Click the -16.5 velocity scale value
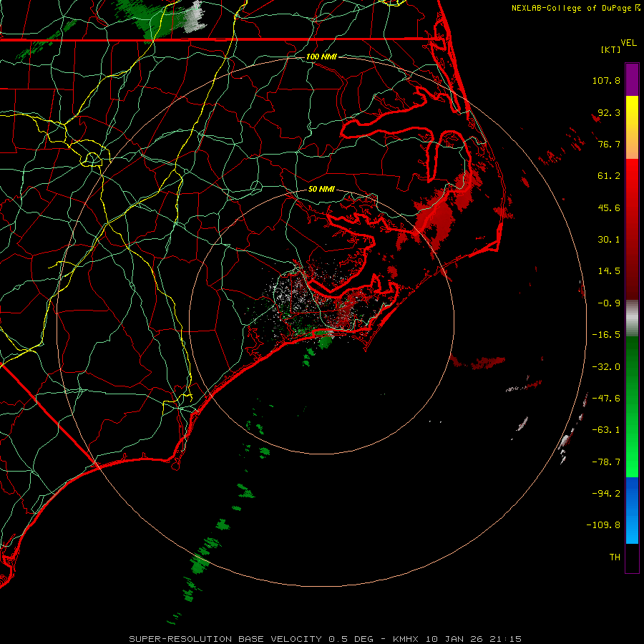644x644 pixels. pos(606,335)
